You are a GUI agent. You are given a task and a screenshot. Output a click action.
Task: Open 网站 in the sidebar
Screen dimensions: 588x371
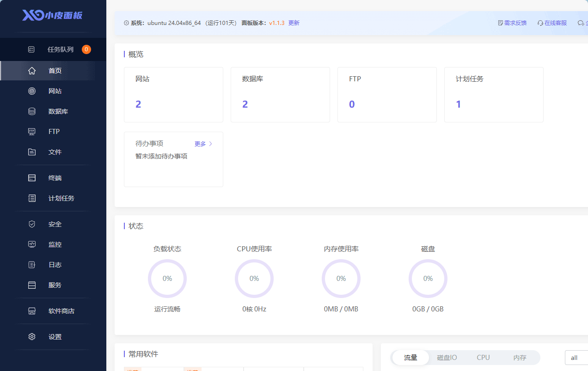(53, 91)
